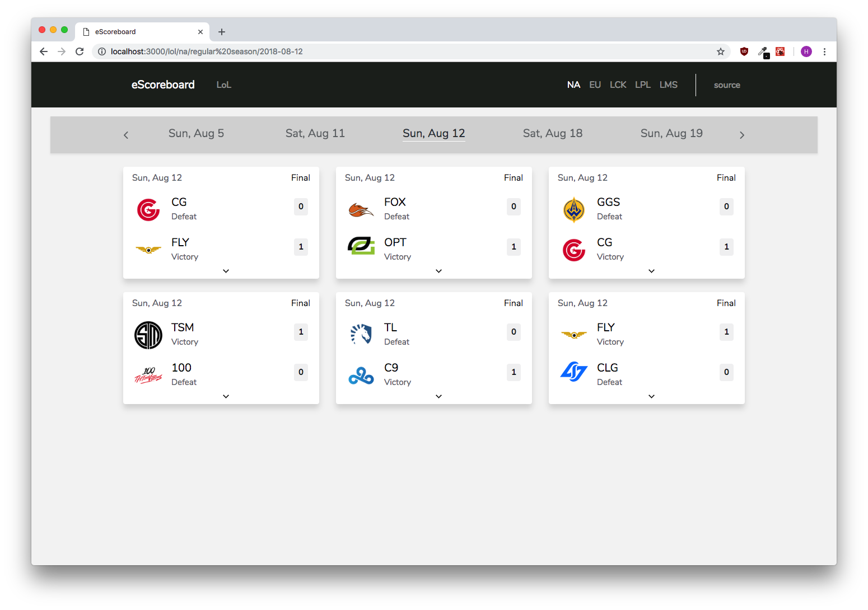
Task: Click the TSM score box
Action: pos(301,332)
